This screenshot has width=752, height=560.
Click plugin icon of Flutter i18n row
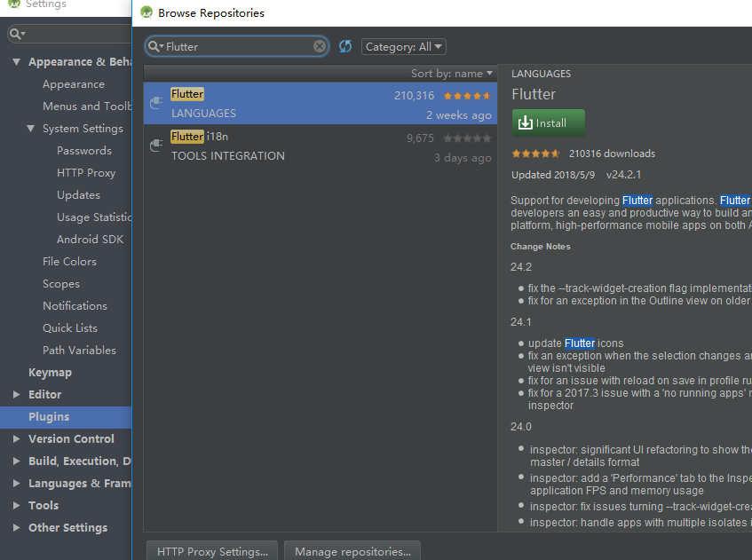156,146
